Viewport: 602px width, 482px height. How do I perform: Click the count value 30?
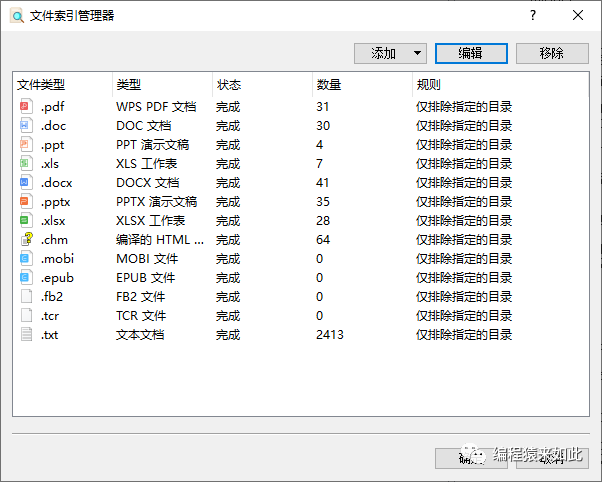tap(323, 126)
